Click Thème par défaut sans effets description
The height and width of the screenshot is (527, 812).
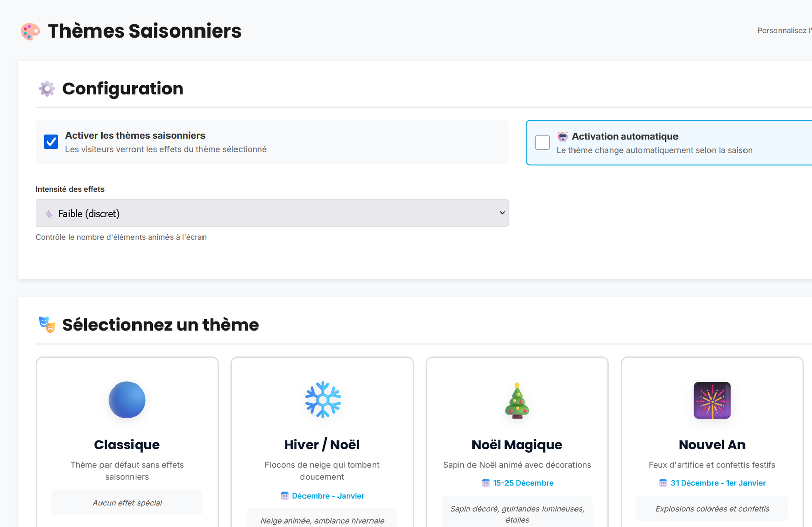click(x=127, y=471)
